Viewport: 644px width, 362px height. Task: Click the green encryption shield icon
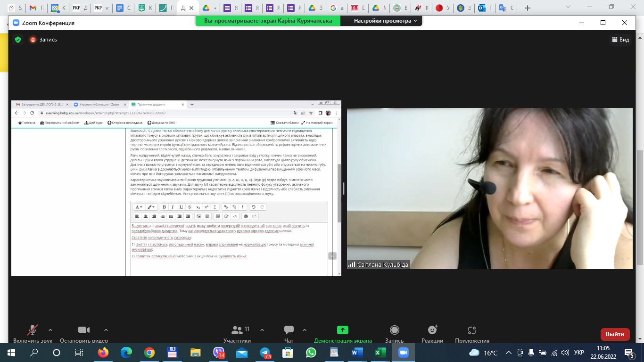(18, 40)
